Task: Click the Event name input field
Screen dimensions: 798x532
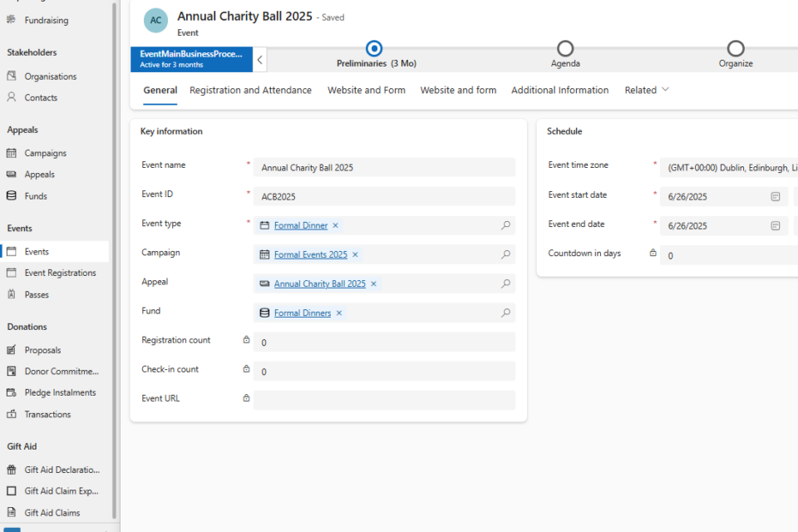Action: pyautogui.click(x=382, y=167)
